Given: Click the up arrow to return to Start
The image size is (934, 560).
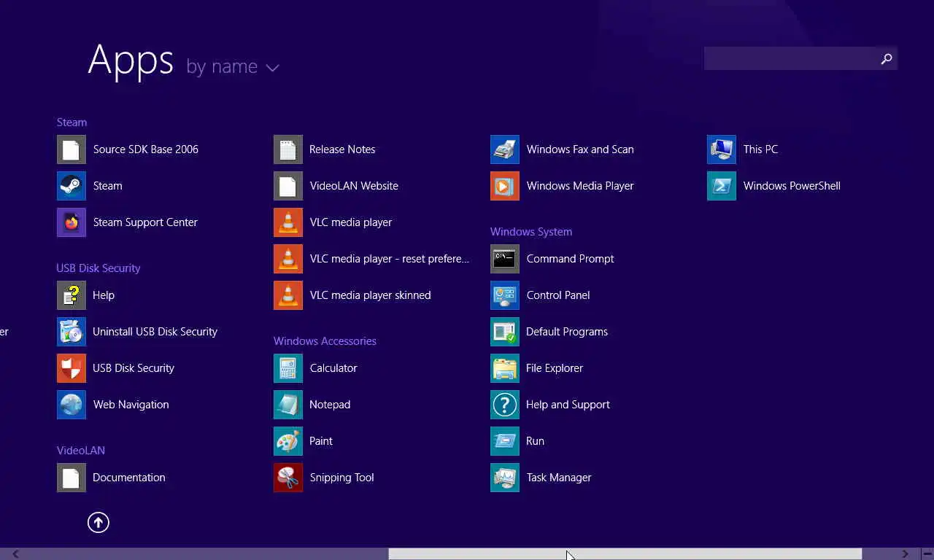Looking at the screenshot, I should click(x=98, y=522).
